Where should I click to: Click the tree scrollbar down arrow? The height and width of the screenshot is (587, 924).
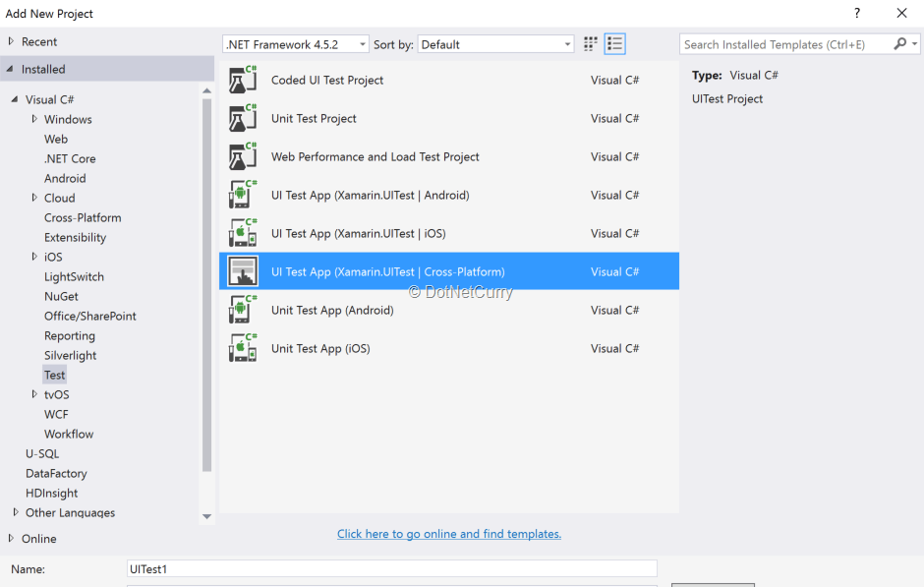(206, 516)
